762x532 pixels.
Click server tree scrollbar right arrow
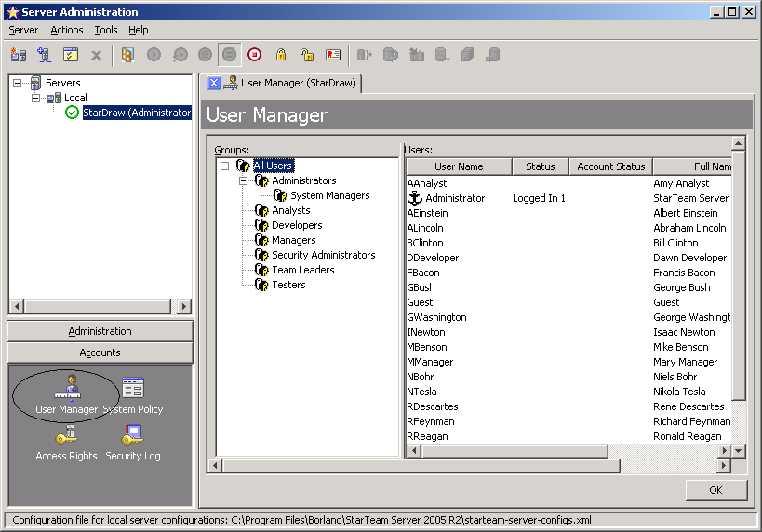point(183,307)
